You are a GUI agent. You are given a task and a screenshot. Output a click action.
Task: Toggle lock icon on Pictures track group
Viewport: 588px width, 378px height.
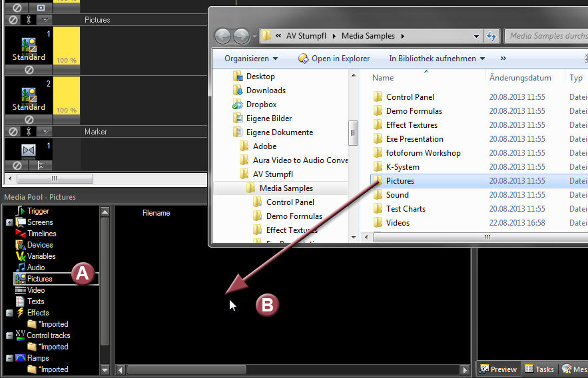pos(29,19)
